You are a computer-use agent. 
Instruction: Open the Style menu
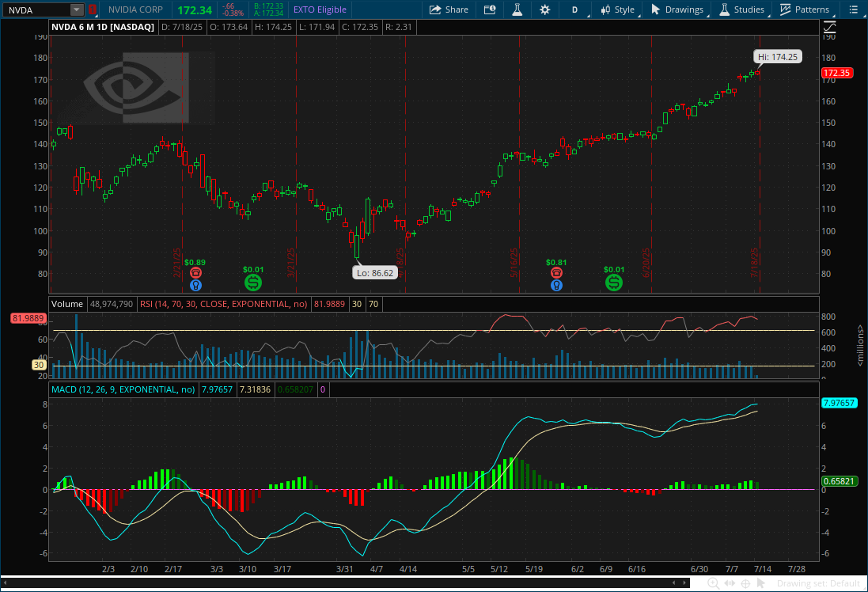618,9
